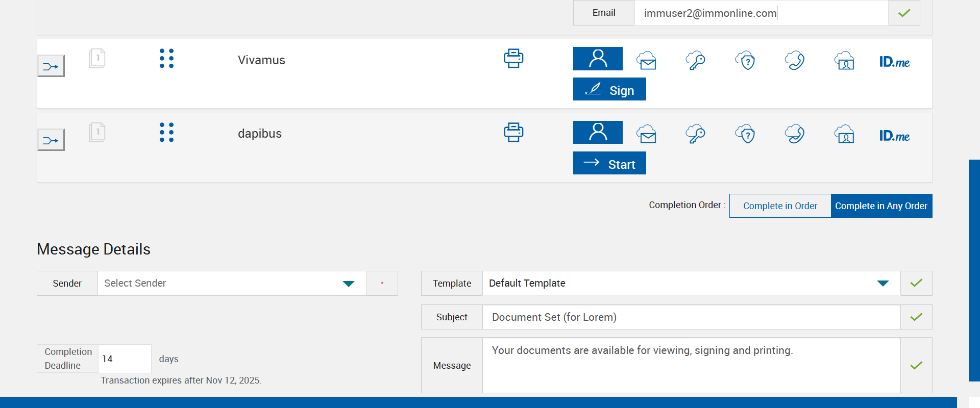Click the printer icon in the dapibus row
The image size is (980, 408).
513,133
